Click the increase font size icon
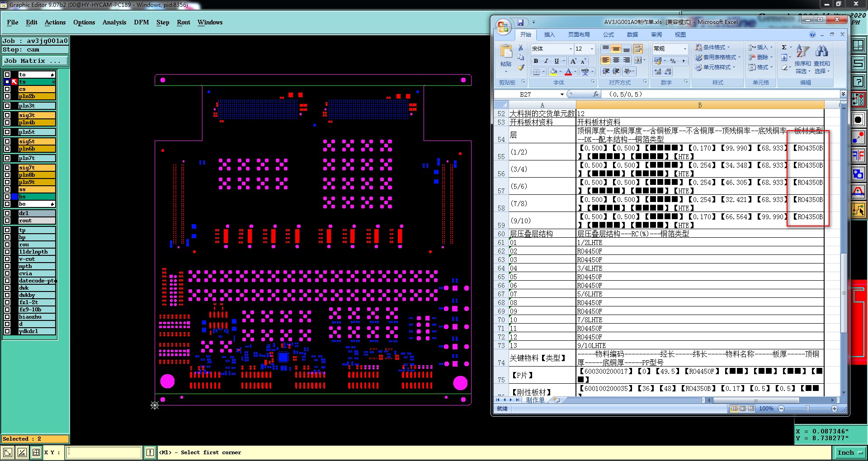The image size is (868, 461). (573, 61)
